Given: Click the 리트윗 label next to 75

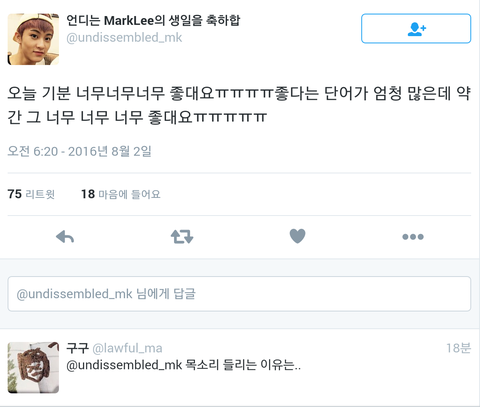Looking at the screenshot, I should (40, 194).
